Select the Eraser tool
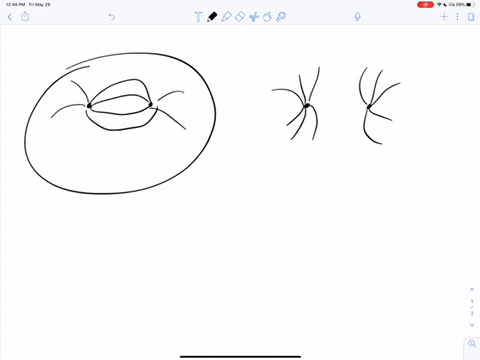 tap(240, 17)
